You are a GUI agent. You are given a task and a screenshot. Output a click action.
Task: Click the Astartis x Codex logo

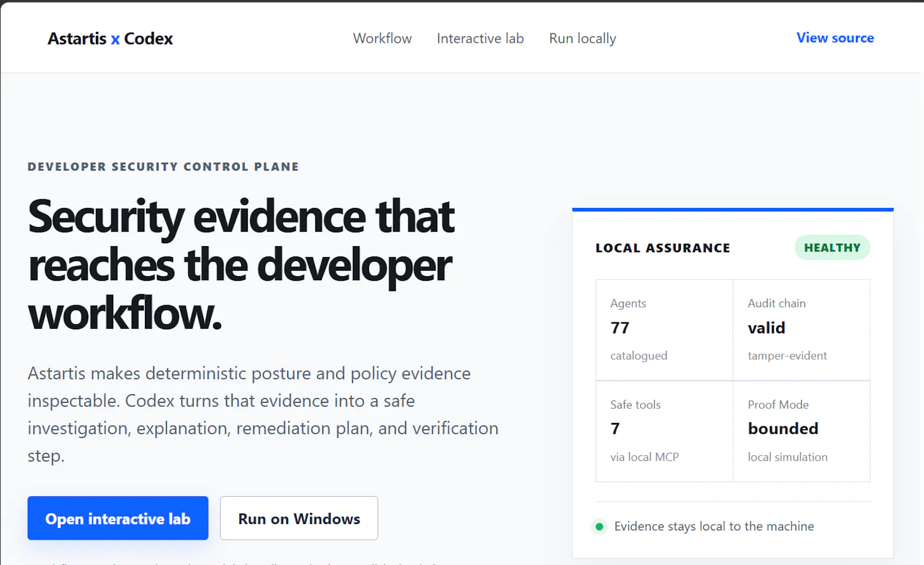(110, 39)
